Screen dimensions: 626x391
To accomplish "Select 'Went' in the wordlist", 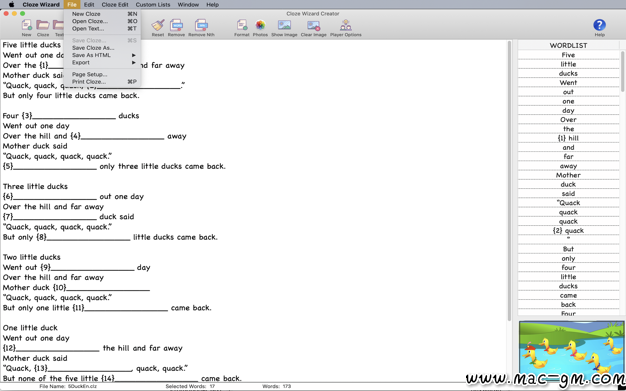I will coord(568,83).
